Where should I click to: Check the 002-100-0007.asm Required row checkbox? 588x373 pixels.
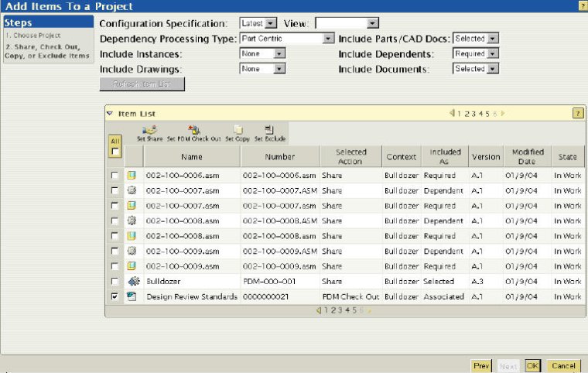pos(115,206)
